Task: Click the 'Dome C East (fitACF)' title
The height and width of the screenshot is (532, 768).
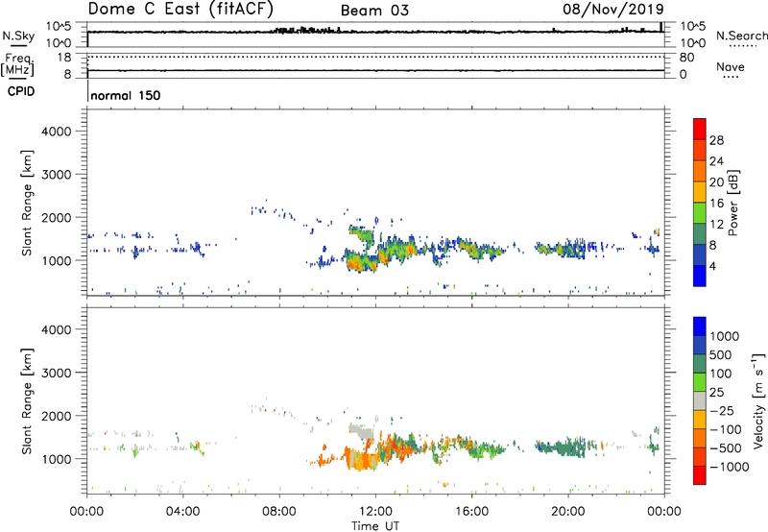Action: click(x=180, y=9)
